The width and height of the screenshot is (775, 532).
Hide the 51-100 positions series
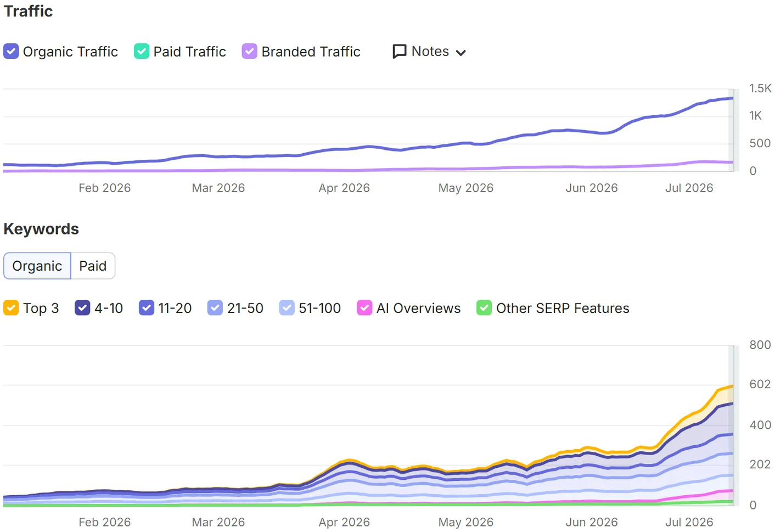tap(287, 308)
